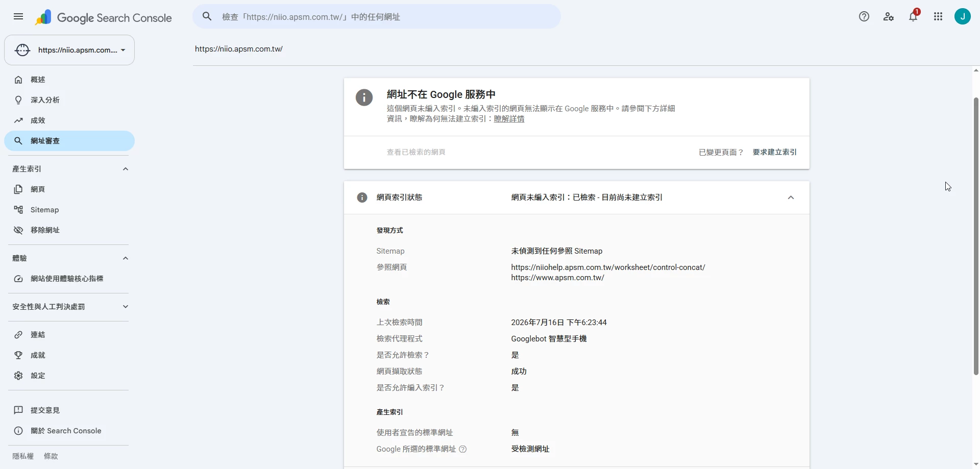Open the niiohelp.apsm.com.tw referring page link

(x=608, y=267)
